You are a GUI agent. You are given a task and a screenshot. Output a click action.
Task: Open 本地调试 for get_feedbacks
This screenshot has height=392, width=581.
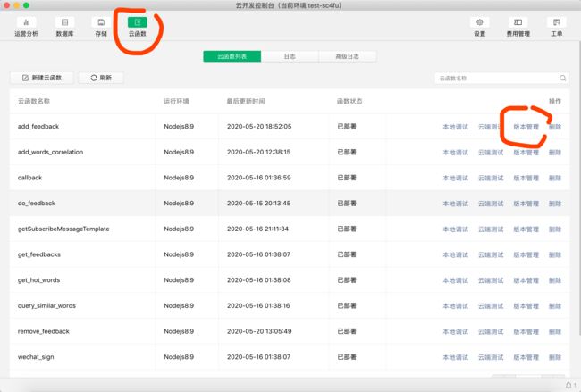pos(455,254)
